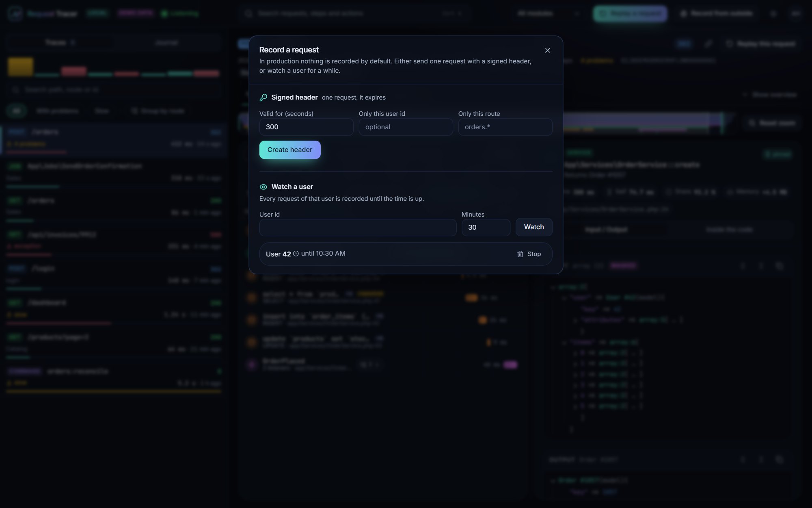Click the 'User 42' text
Viewport: 812px width, 508px height.
[279, 254]
